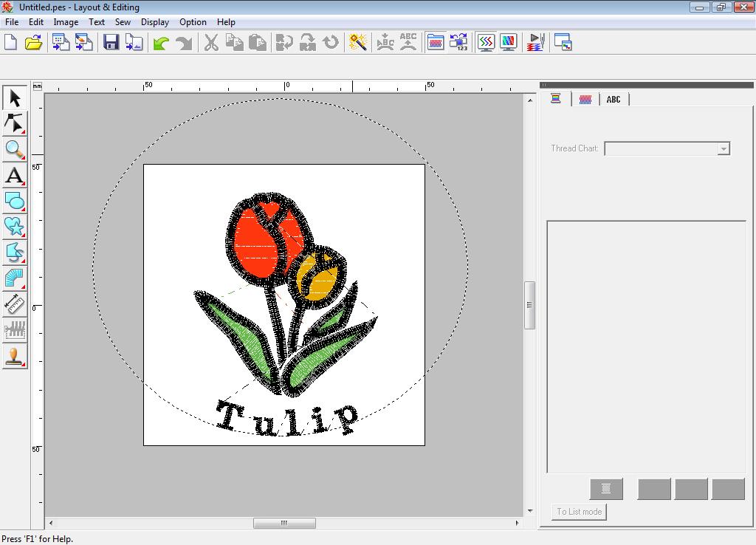Click the circular Rotate arrow icon
Viewport: 756px width, 545px height.
331,42
